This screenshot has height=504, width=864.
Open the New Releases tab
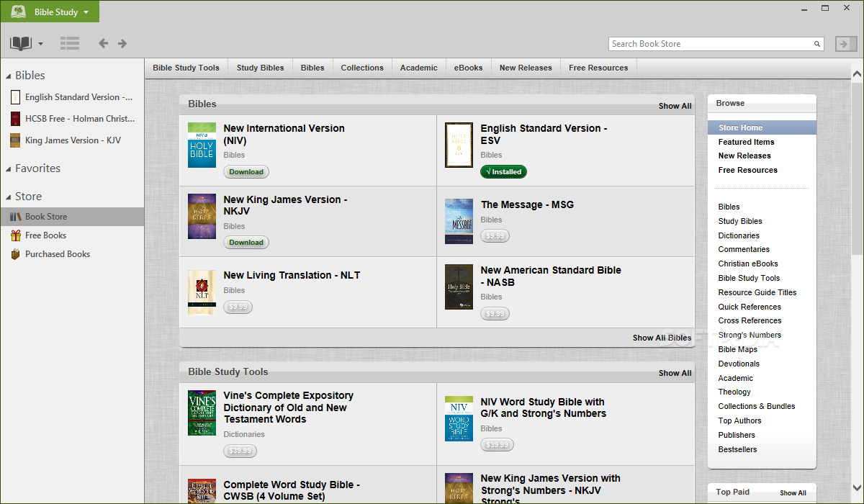coord(526,68)
